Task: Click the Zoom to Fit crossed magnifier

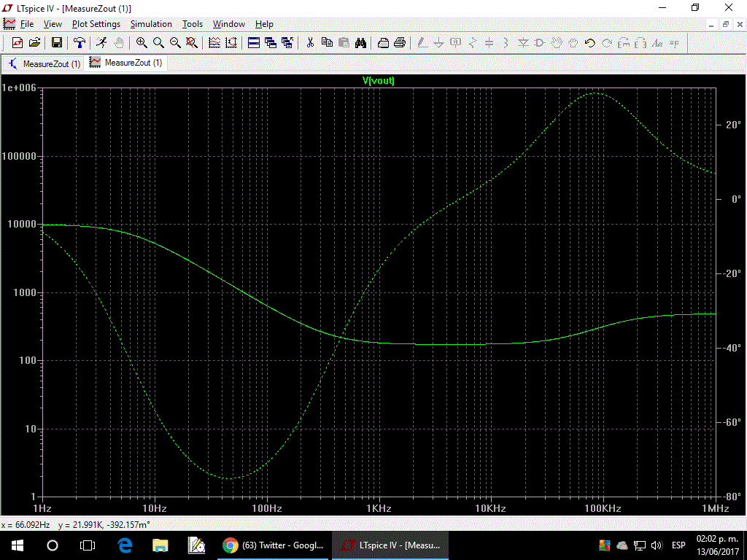Action: point(192,43)
